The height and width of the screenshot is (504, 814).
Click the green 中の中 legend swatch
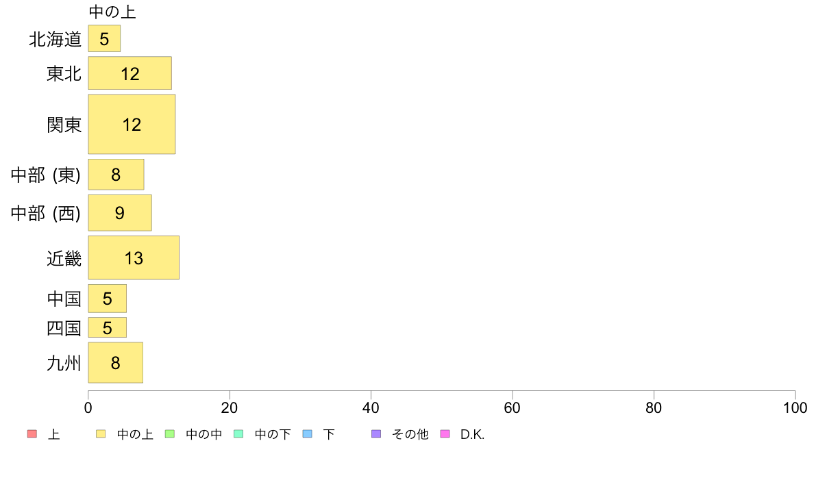point(170,434)
